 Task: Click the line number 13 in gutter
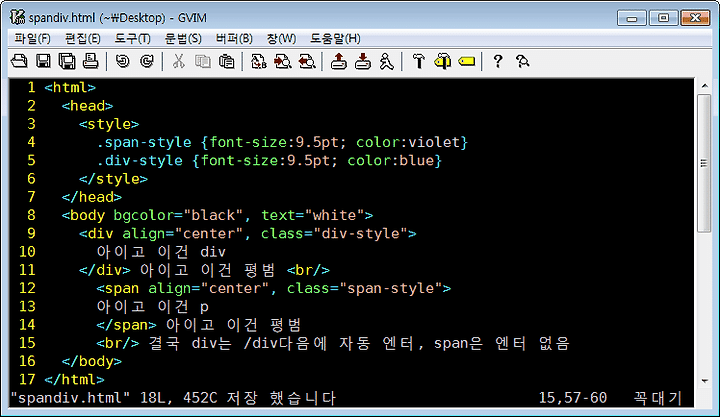click(x=27, y=306)
